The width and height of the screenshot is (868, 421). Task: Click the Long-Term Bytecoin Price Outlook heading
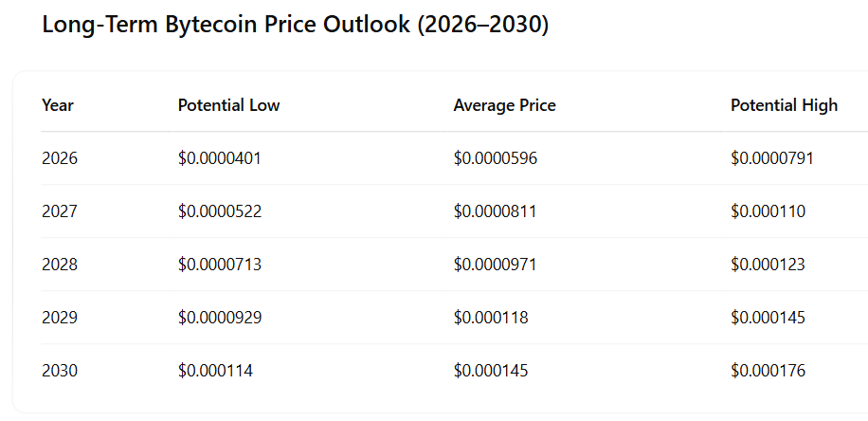pyautogui.click(x=295, y=26)
